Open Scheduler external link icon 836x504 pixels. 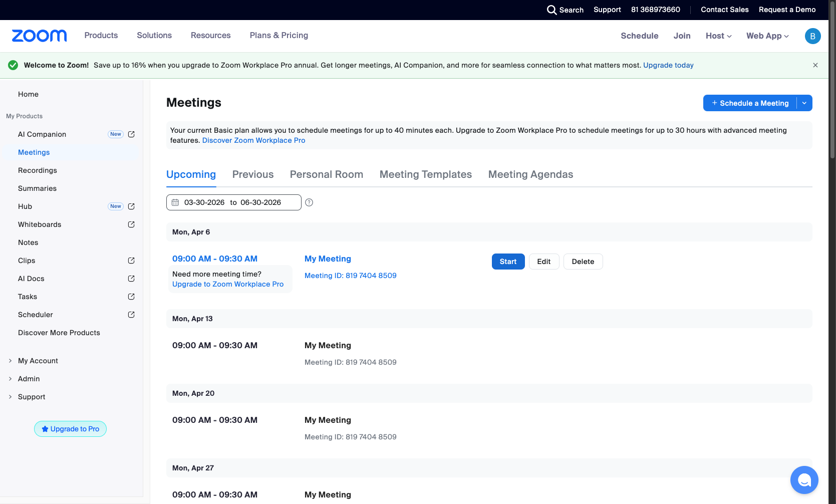click(x=131, y=315)
